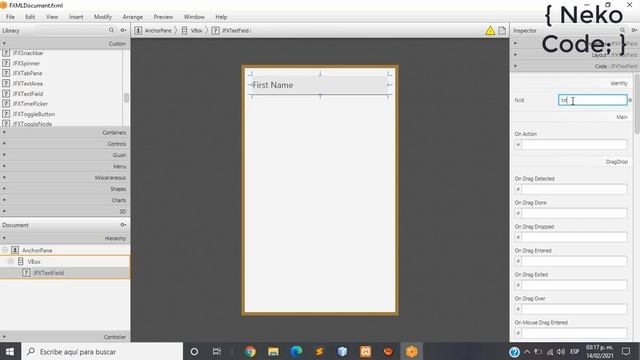The width and height of the screenshot is (640, 360).
Task: Expand the Charts library section
Action: pos(65,200)
